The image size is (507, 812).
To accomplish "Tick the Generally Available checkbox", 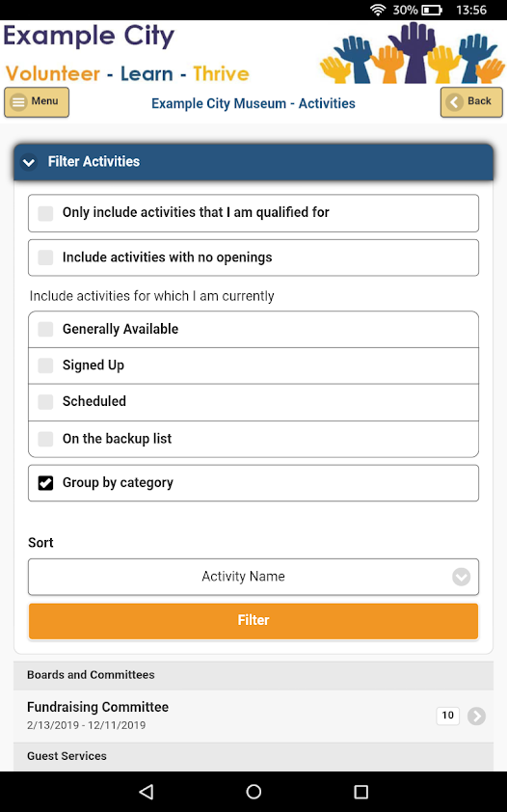I will tap(45, 330).
